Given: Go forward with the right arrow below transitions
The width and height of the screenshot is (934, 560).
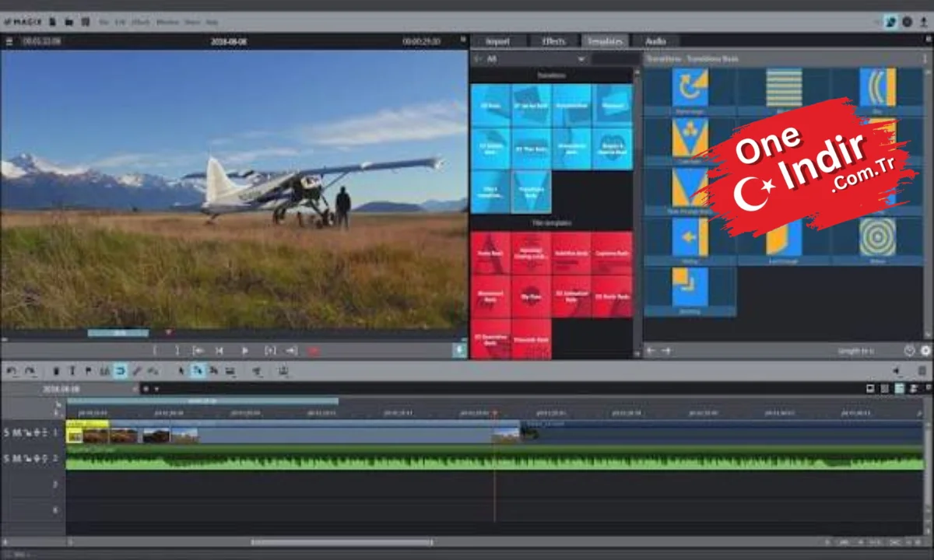Looking at the screenshot, I should pyautogui.click(x=666, y=351).
